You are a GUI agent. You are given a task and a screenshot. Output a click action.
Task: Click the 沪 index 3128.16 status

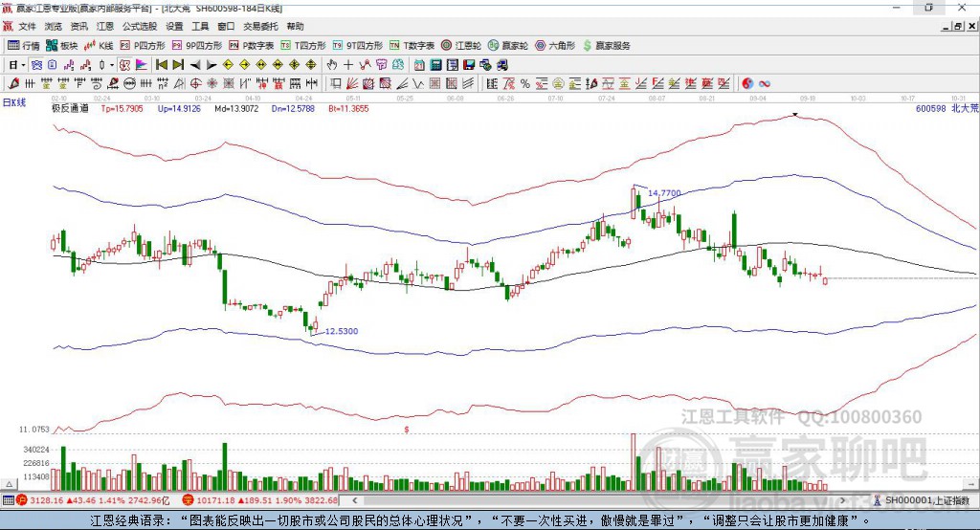click(x=93, y=500)
